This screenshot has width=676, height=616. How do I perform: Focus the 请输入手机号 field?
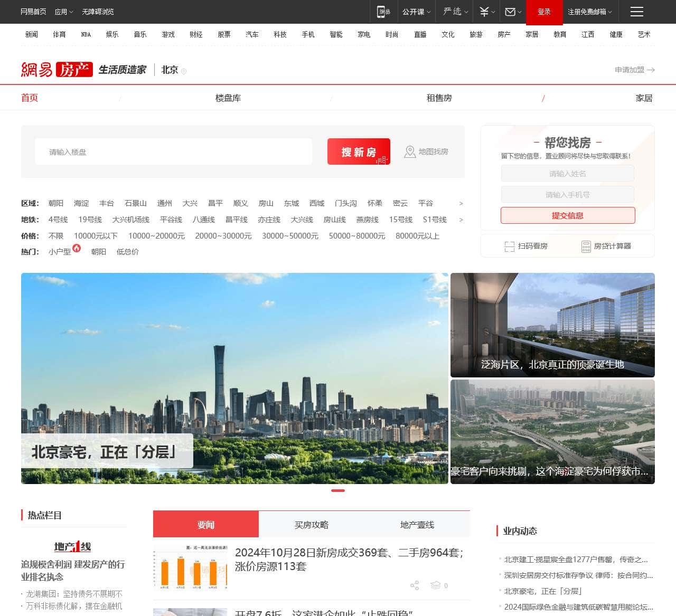coord(568,195)
